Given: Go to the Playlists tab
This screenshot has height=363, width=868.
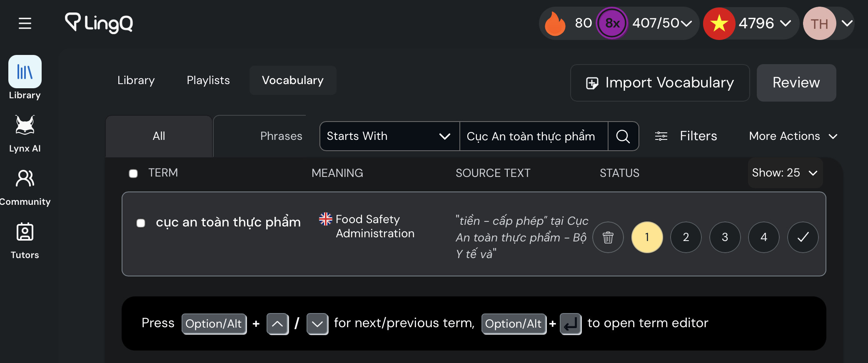Looking at the screenshot, I should point(208,80).
